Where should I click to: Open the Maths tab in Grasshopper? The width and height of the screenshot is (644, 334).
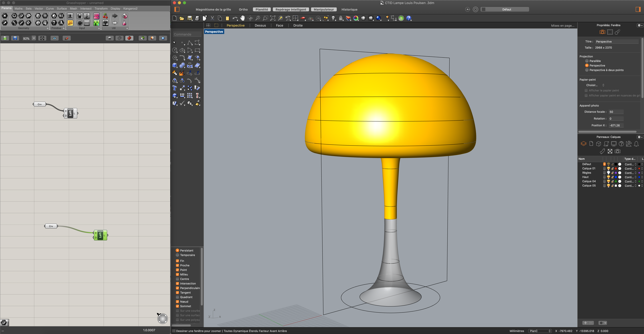pos(18,9)
